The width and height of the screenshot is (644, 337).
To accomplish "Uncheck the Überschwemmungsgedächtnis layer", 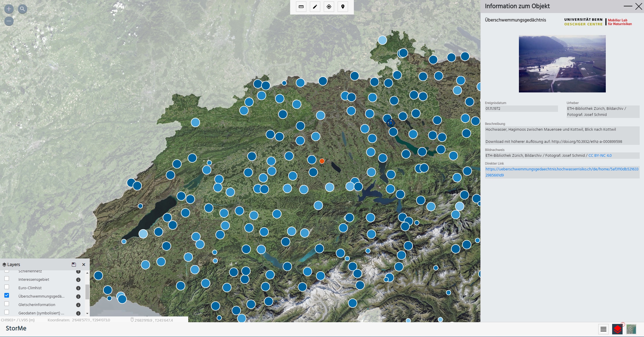I will 7,295.
